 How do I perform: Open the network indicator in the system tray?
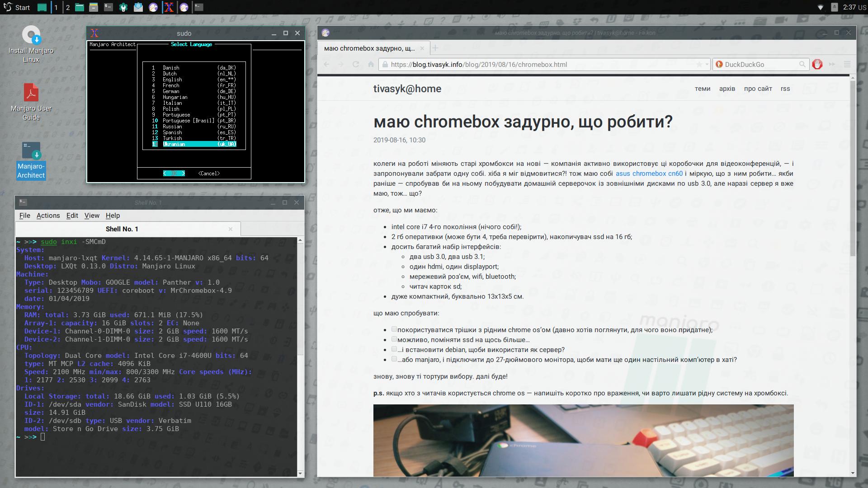[x=821, y=7]
